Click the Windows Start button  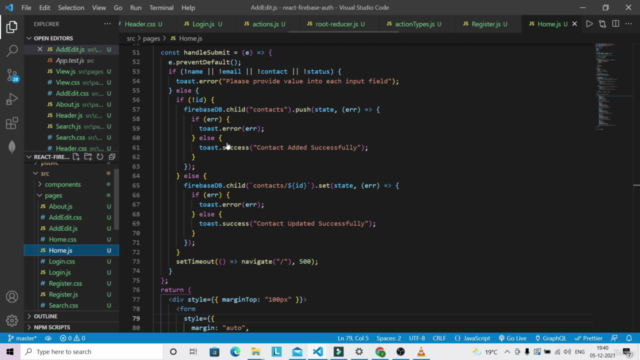point(10,351)
